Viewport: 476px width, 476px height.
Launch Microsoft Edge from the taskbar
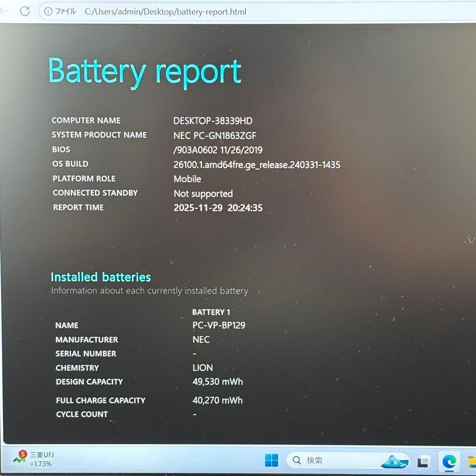449,461
